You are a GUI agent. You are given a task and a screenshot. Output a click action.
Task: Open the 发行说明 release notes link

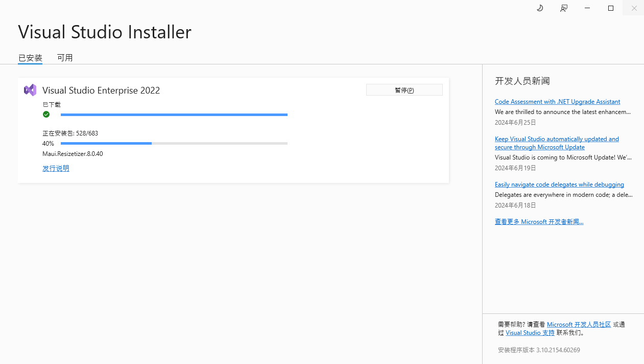[56, 168]
